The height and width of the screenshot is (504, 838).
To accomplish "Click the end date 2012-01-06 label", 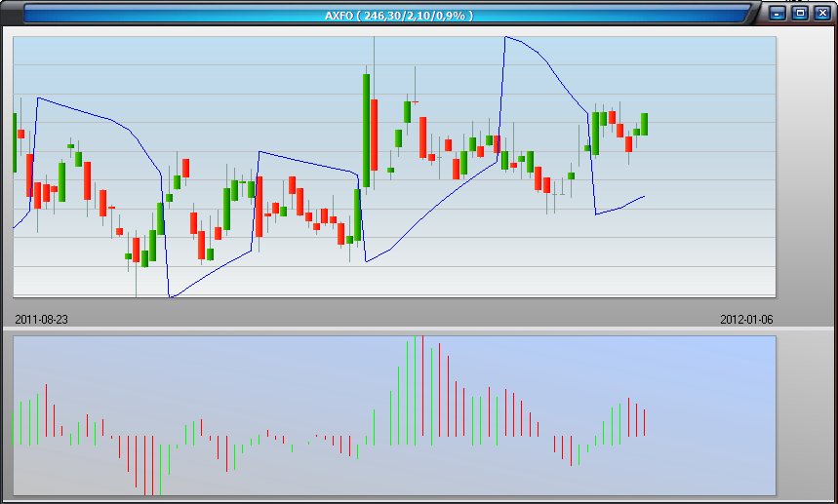I will (x=746, y=320).
